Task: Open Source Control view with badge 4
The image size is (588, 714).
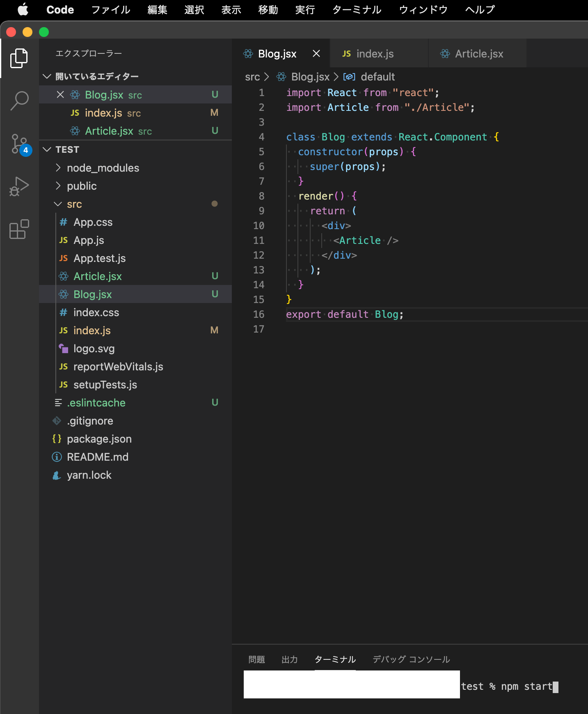Action: click(20, 145)
